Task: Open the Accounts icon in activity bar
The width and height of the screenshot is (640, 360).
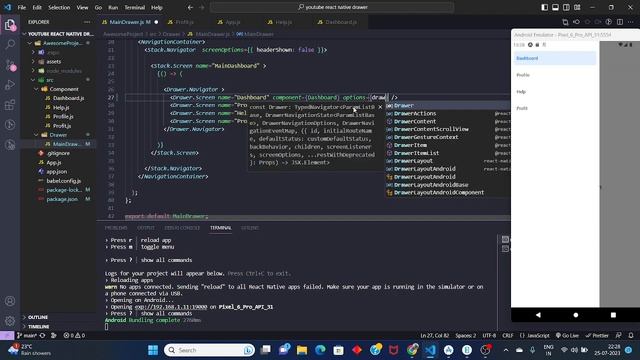Action: pyautogui.click(x=10, y=301)
